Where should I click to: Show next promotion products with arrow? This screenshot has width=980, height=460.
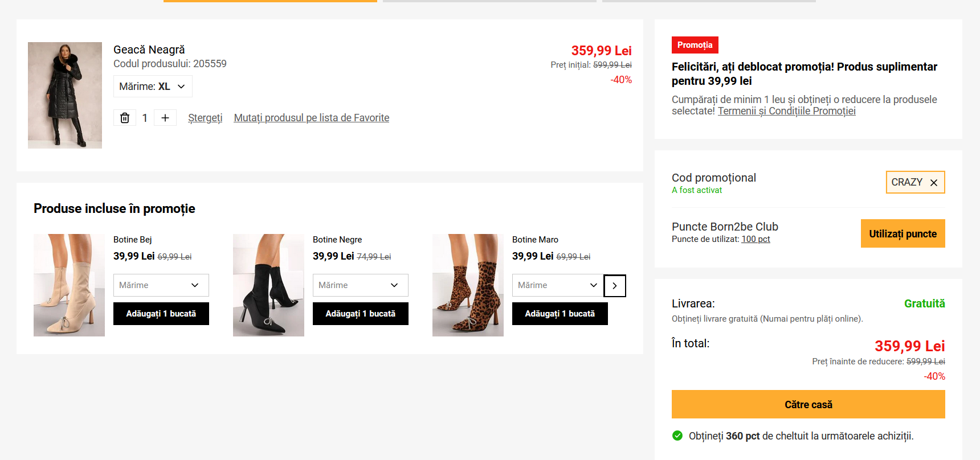[614, 286]
